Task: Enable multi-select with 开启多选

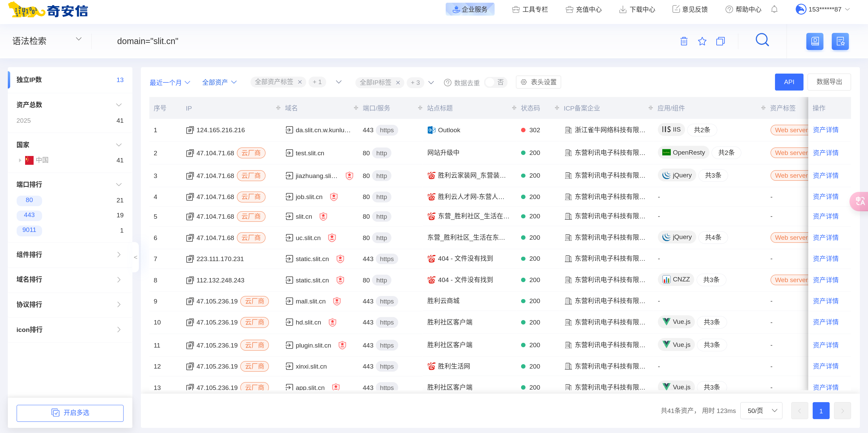Action: [70, 413]
